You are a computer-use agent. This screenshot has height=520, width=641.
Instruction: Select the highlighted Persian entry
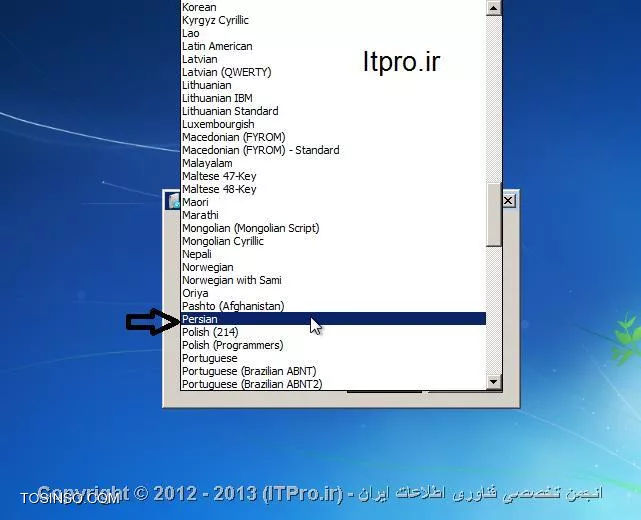click(333, 319)
